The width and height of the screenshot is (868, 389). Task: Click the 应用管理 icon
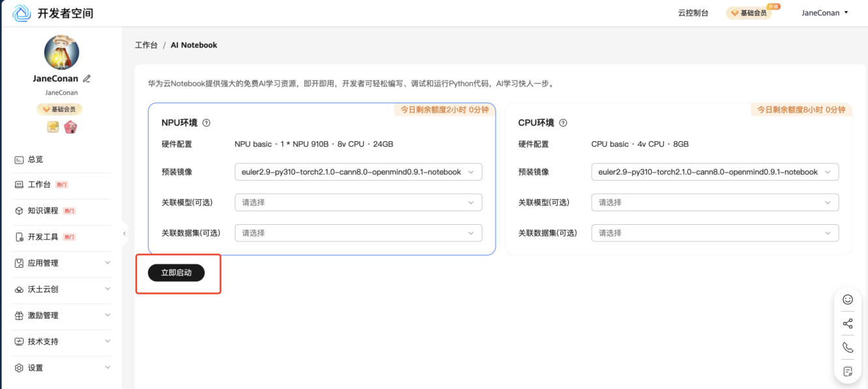19,263
